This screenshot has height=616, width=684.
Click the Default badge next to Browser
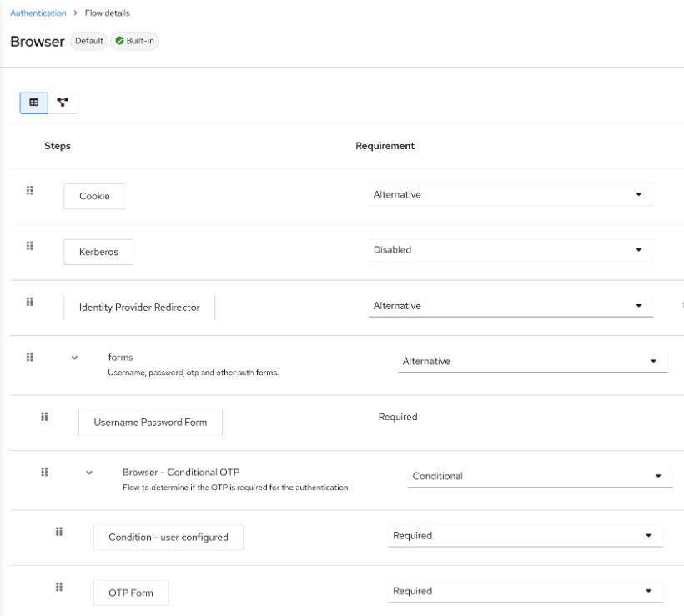coord(88,40)
